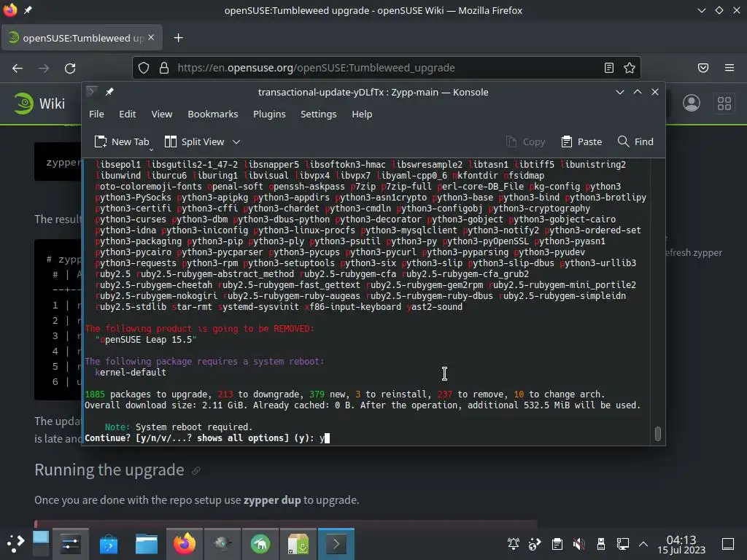Close the openSUSE:Tumbleweed tab
Screen dimensions: 747x560
[x=151, y=37]
